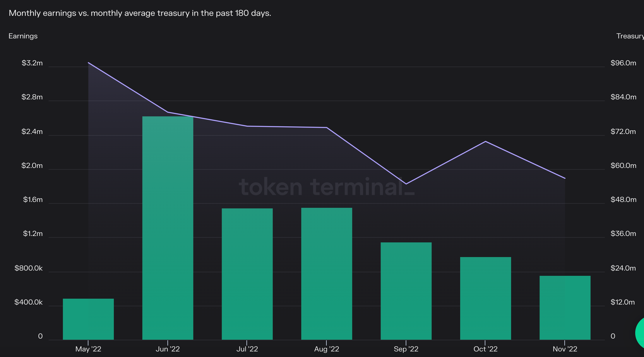Viewport: 644px width, 357px height.
Task: Click the Aug '22 x-axis label
Action: pos(326,349)
